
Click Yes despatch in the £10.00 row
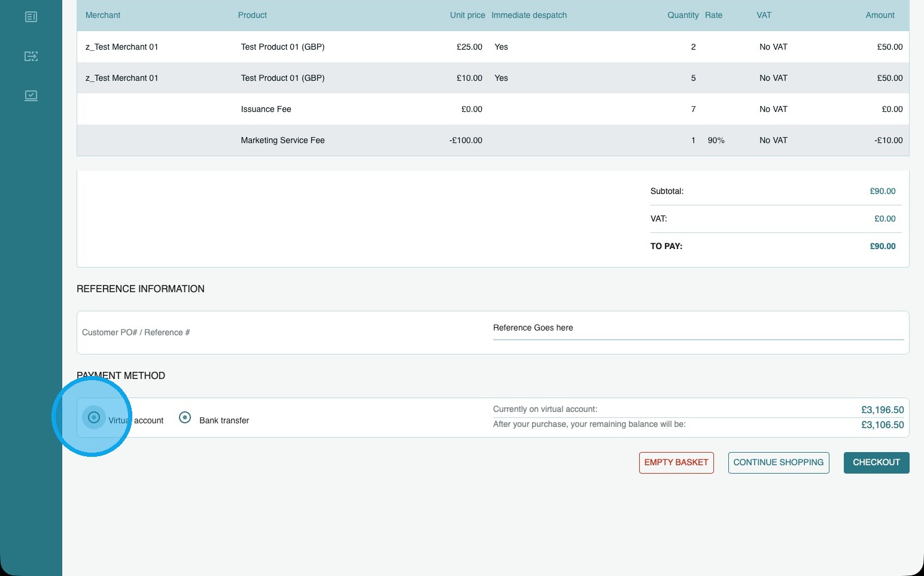[501, 78]
